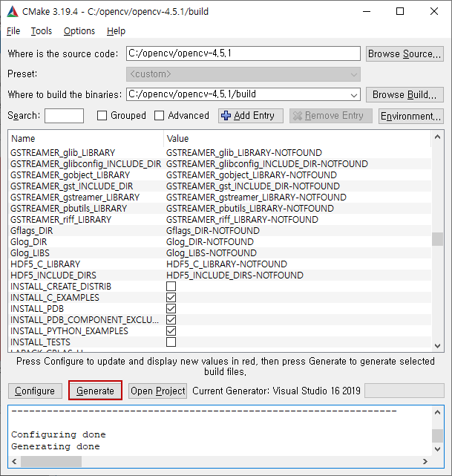Screen dimensions: 452x476
Task: Click the Browse Source button
Action: 404,54
